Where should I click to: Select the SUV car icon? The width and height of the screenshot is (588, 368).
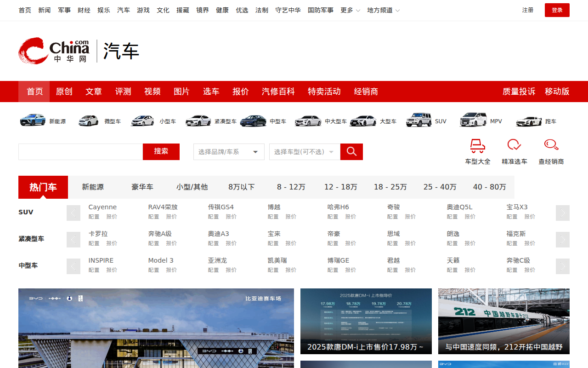[418, 120]
